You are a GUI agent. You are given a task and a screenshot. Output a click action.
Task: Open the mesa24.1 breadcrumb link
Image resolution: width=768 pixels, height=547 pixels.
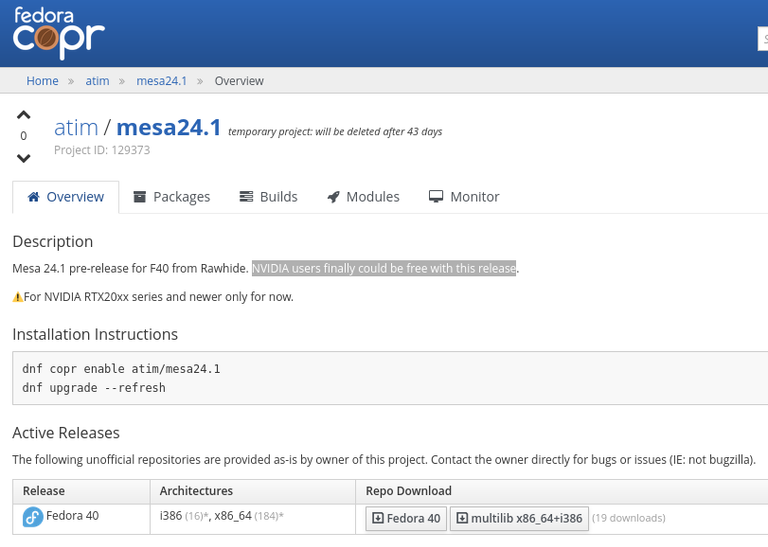[162, 81]
